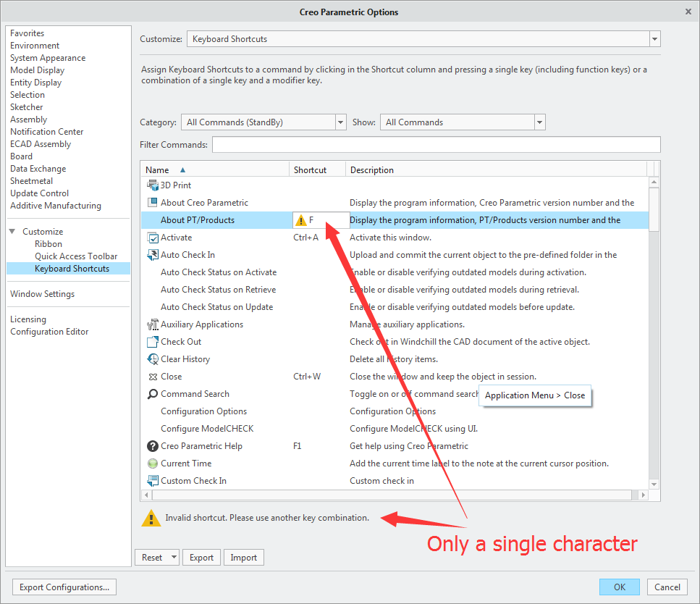Open the Customize dropdown arrow
700x604 pixels.
[654, 39]
